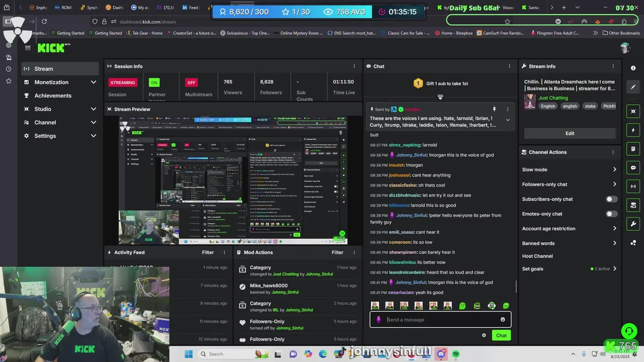The width and height of the screenshot is (644, 362).
Task: Click the screen capture icon in right sidebar
Action: (x=633, y=112)
